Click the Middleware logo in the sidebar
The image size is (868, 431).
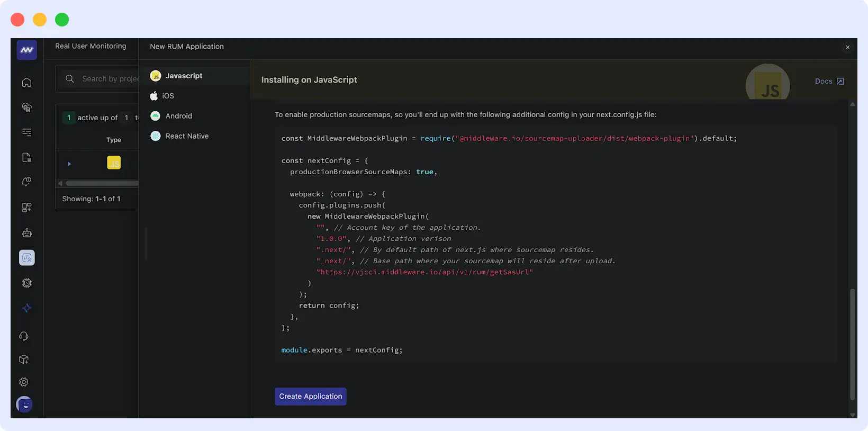[x=26, y=50]
